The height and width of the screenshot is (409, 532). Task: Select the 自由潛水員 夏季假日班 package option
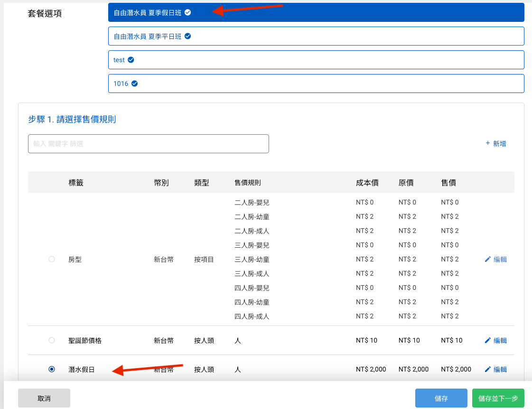pos(316,12)
